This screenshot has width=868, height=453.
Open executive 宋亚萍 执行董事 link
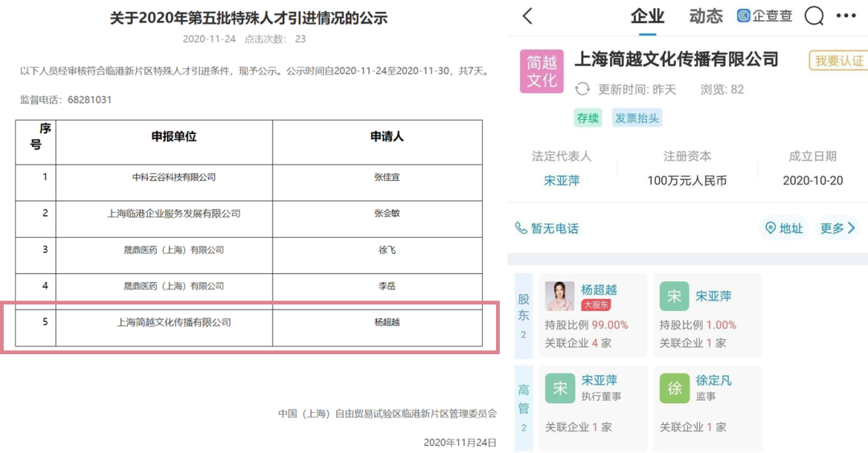pos(599,380)
